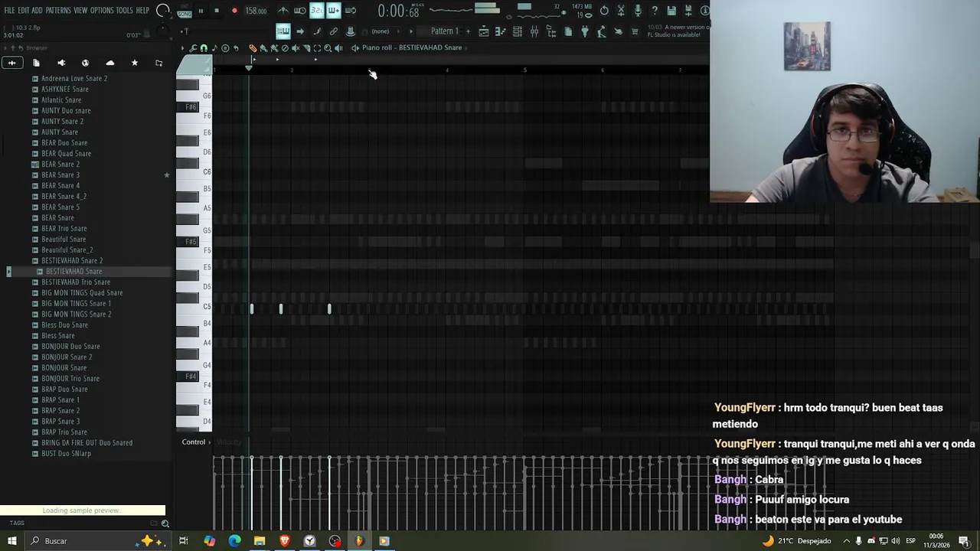The image size is (980, 551).
Task: Open the piano roll target channel dropdown
Action: tap(412, 47)
